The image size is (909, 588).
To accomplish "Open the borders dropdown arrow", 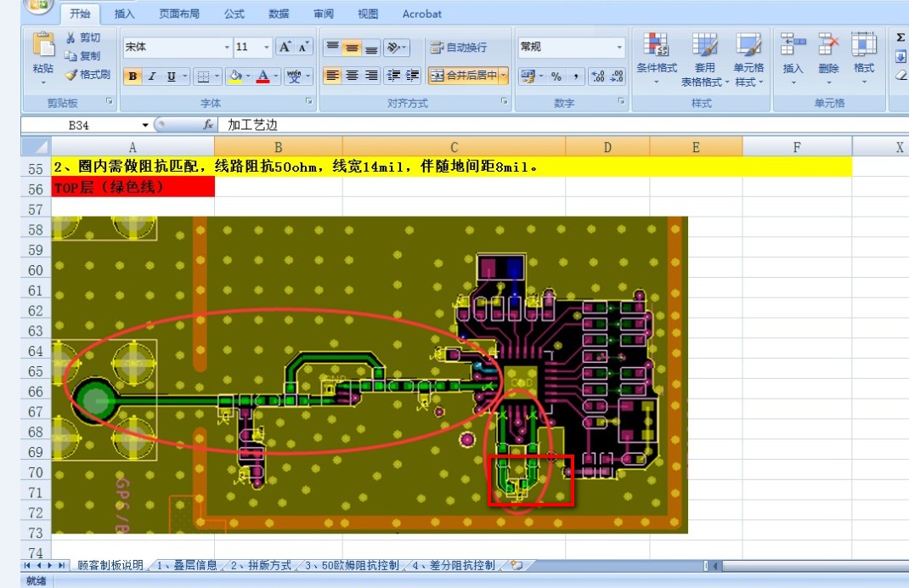I will pyautogui.click(x=217, y=76).
